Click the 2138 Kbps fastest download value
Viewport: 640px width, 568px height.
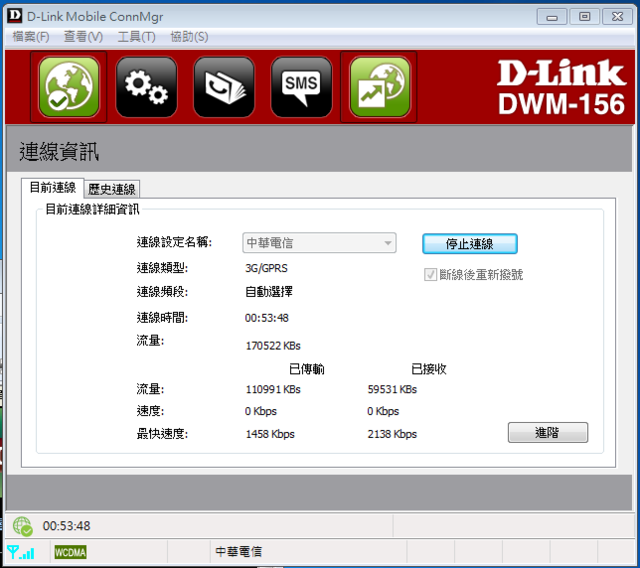point(392,434)
